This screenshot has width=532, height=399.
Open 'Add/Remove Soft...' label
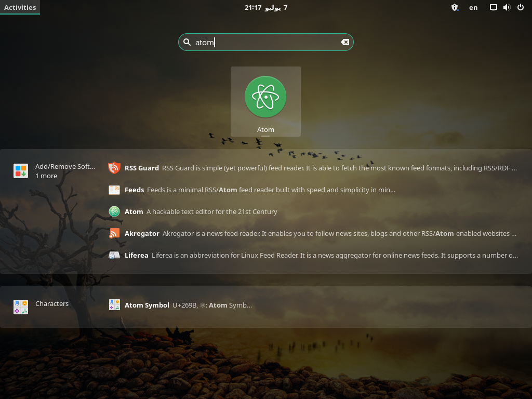coord(65,167)
